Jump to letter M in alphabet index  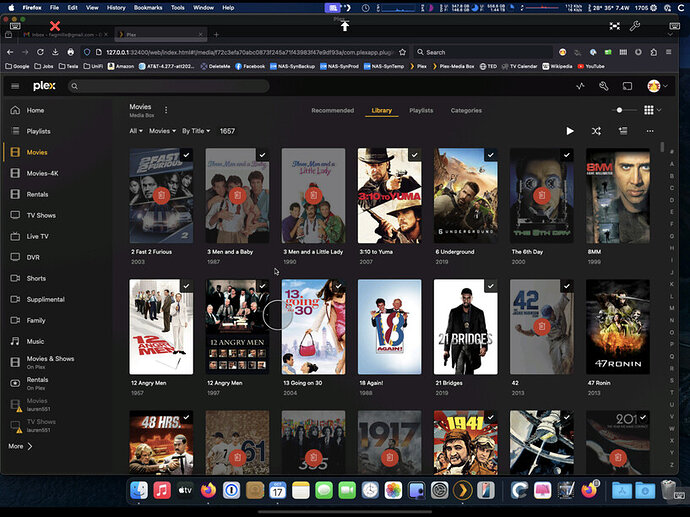click(x=672, y=308)
